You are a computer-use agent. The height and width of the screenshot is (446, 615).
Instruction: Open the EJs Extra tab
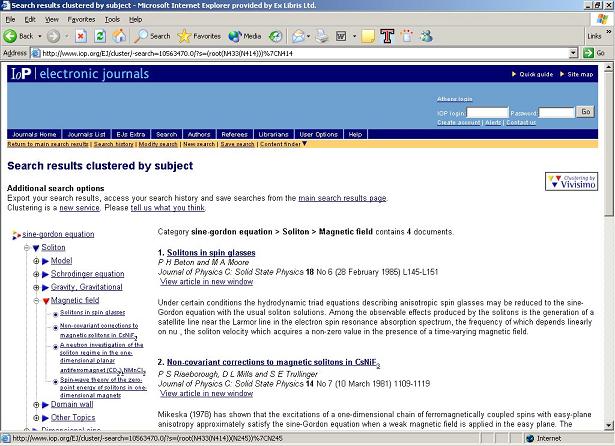[x=131, y=134]
